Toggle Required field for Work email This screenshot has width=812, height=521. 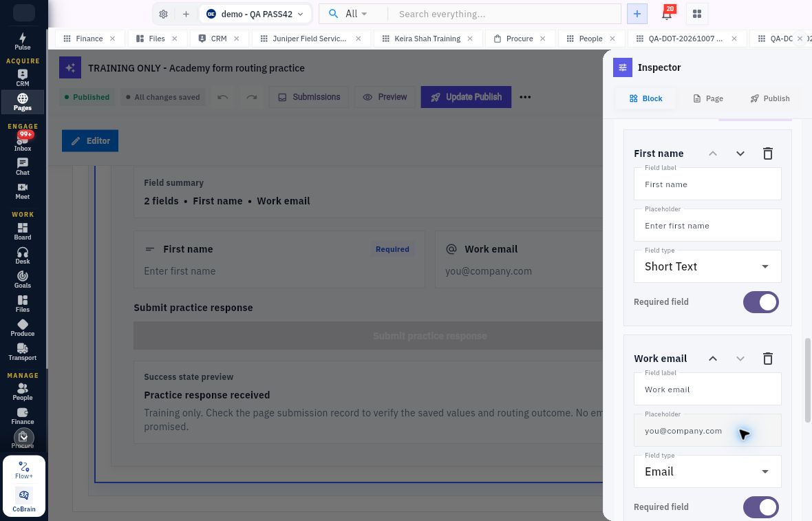click(760, 507)
